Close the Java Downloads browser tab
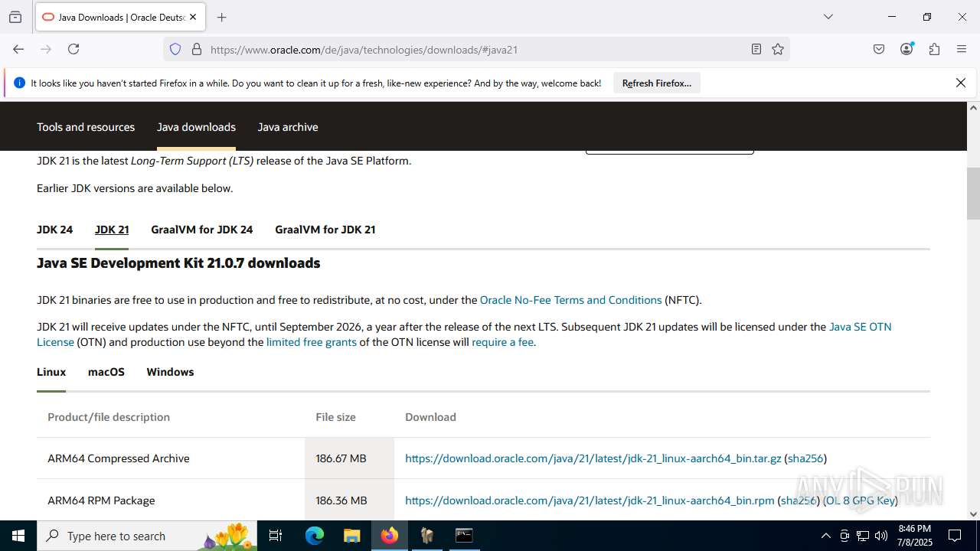This screenshot has height=551, width=980. click(x=193, y=17)
